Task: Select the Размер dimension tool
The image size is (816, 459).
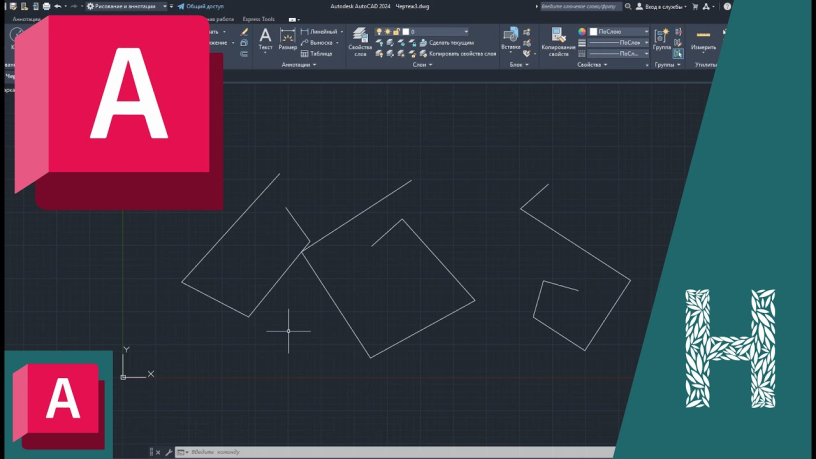Action: [287, 40]
